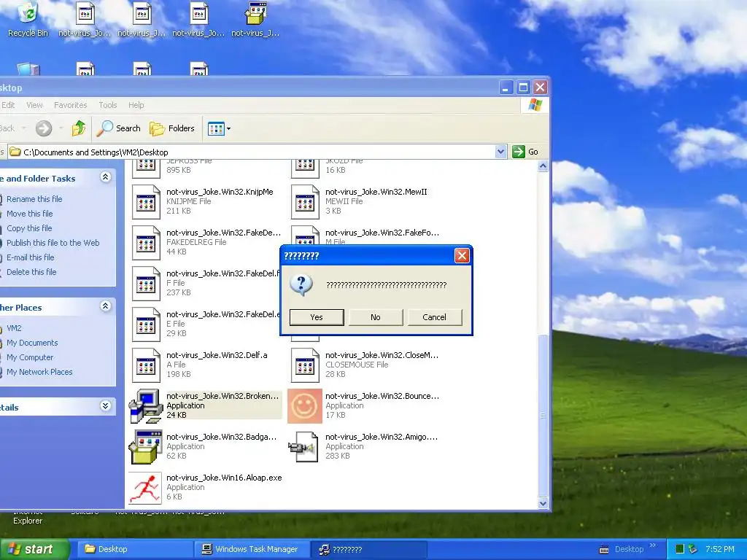Screen dimensions: 747x560
Task: Select the FakeDel.e E File icon
Action: pos(146,324)
